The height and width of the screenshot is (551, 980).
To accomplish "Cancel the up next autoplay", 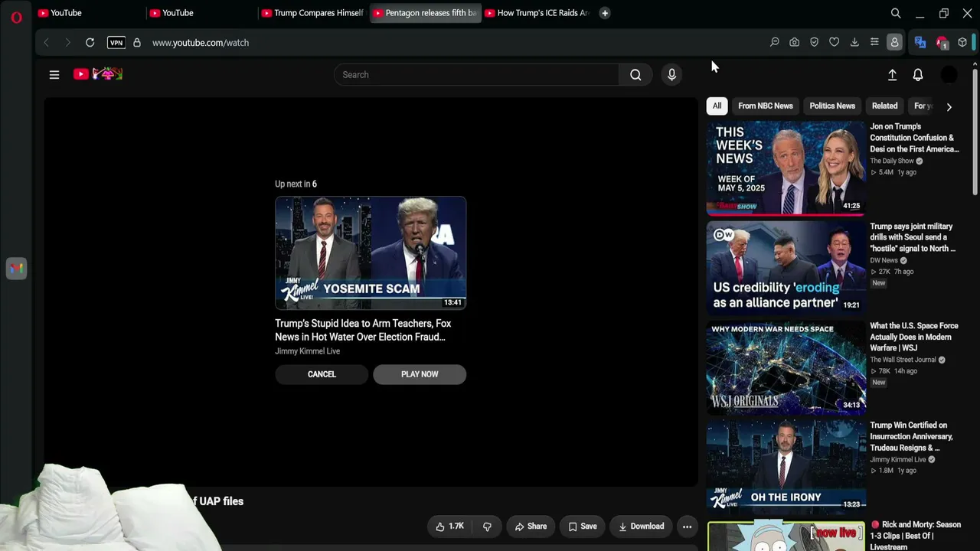I will [322, 374].
